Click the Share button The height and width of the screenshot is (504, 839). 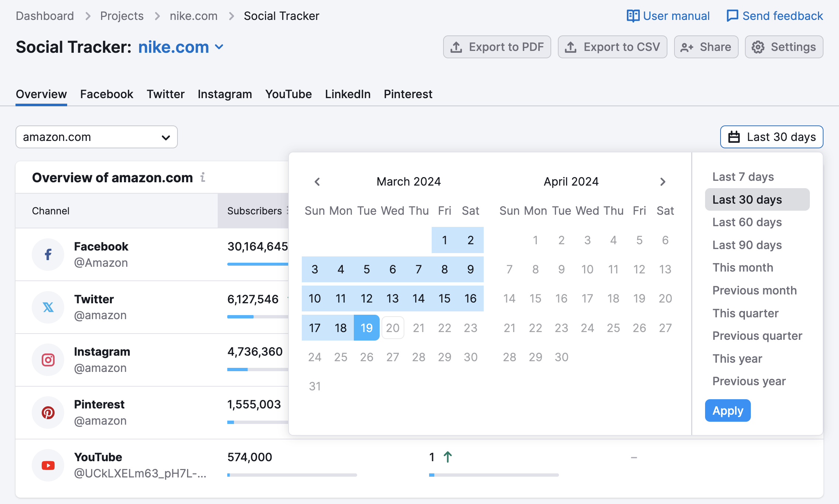click(x=706, y=47)
